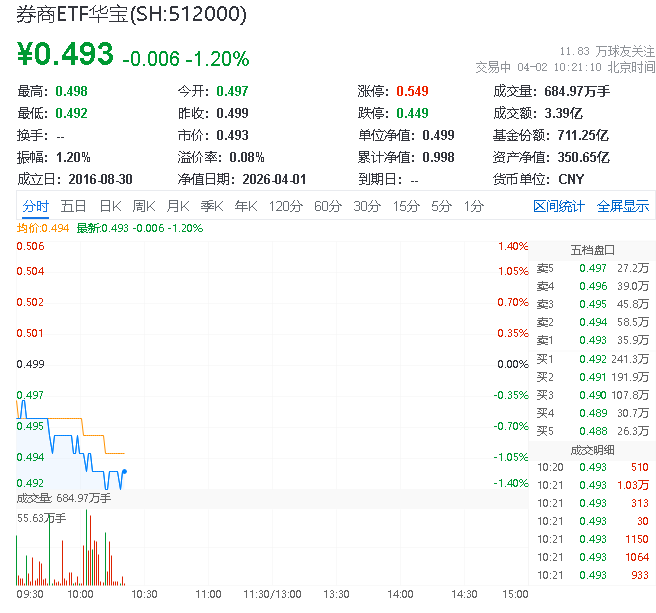Screen dimensions: 656x613
Task: Open the 120分 chart tab
Action: (286, 206)
